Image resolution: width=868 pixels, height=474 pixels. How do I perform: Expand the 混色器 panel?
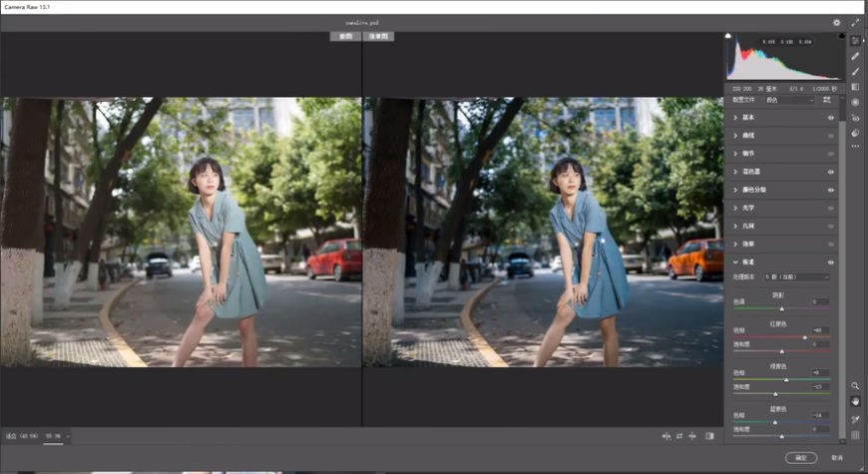point(735,172)
